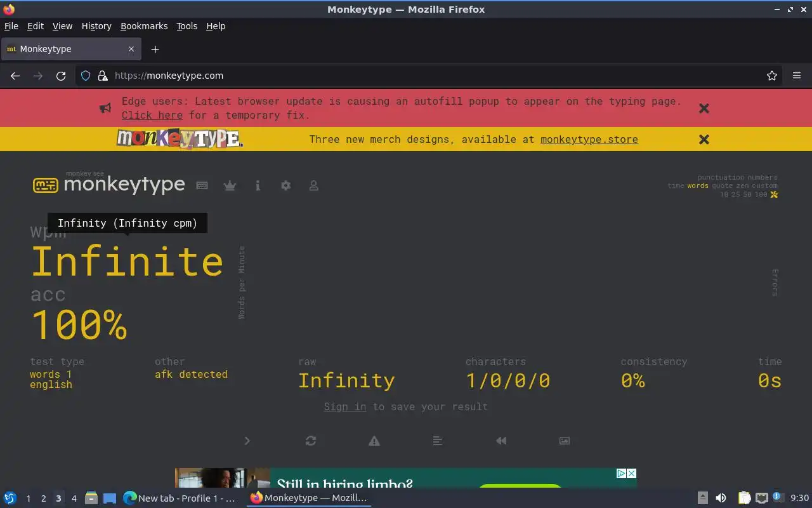The image size is (812, 508).
Task: Reload the current page
Action: [61, 76]
